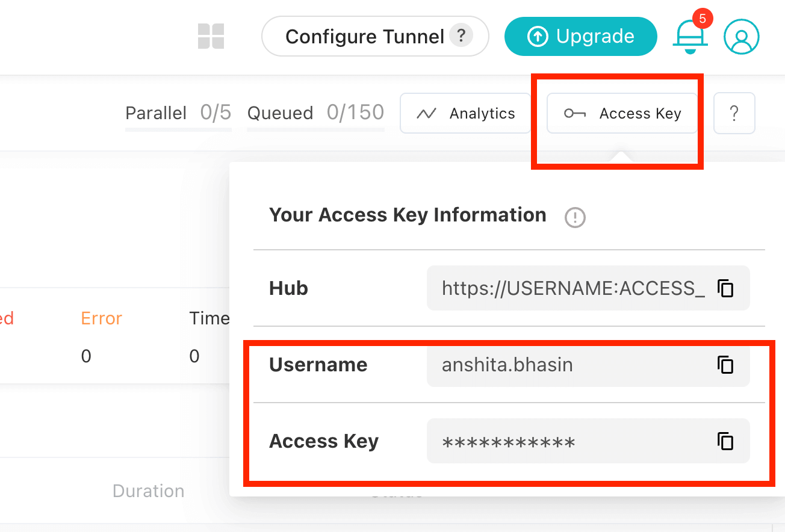
Task: Open the user profile avatar icon
Action: tap(741, 36)
